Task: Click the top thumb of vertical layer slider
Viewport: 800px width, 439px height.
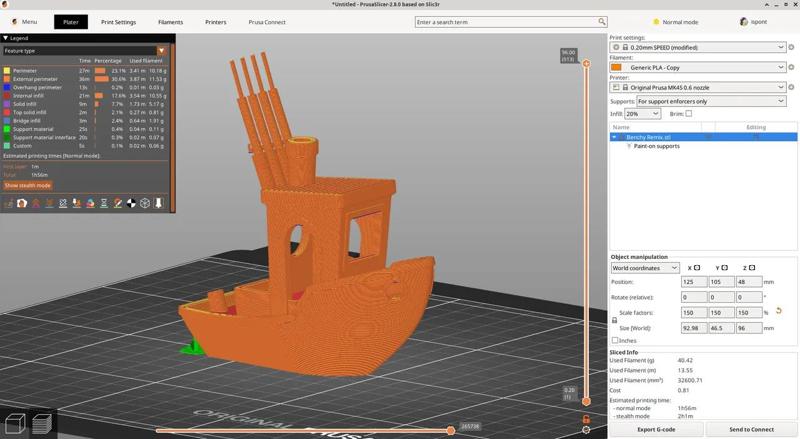Action: click(586, 64)
